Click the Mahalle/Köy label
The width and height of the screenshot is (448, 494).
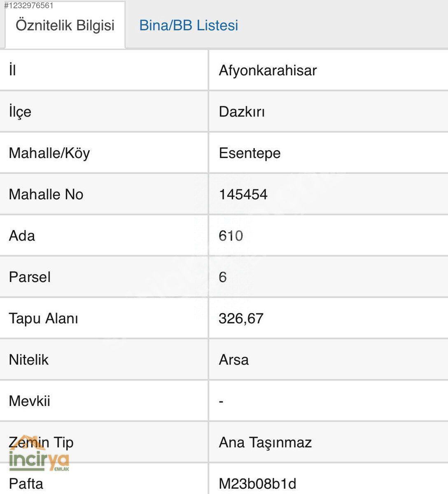pyautogui.click(x=49, y=153)
